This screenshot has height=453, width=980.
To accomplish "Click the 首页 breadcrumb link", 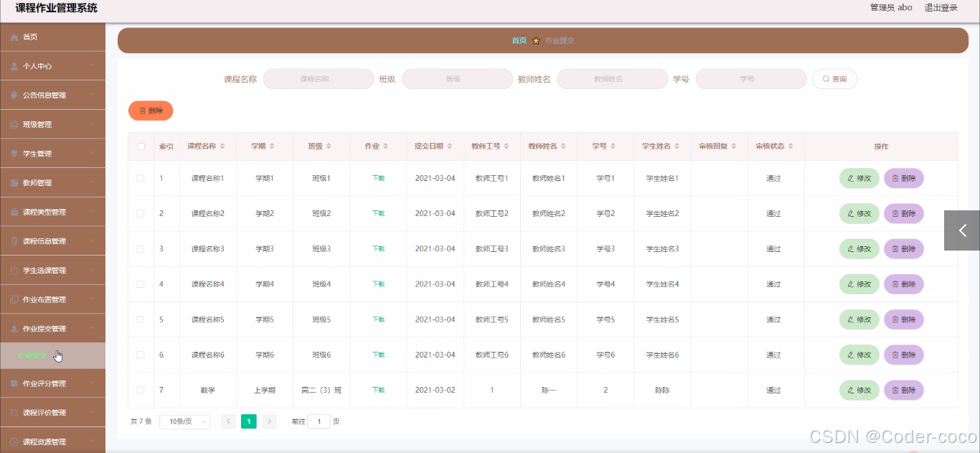I will pos(519,41).
